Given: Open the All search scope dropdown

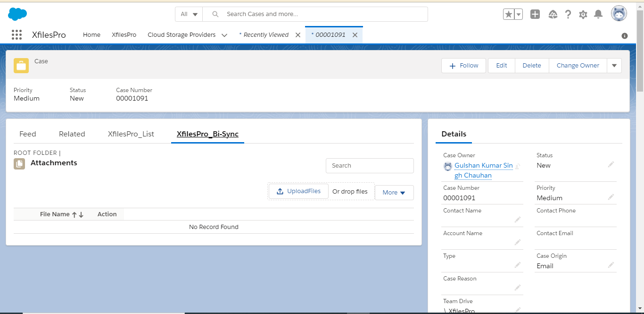Looking at the screenshot, I should (189, 14).
